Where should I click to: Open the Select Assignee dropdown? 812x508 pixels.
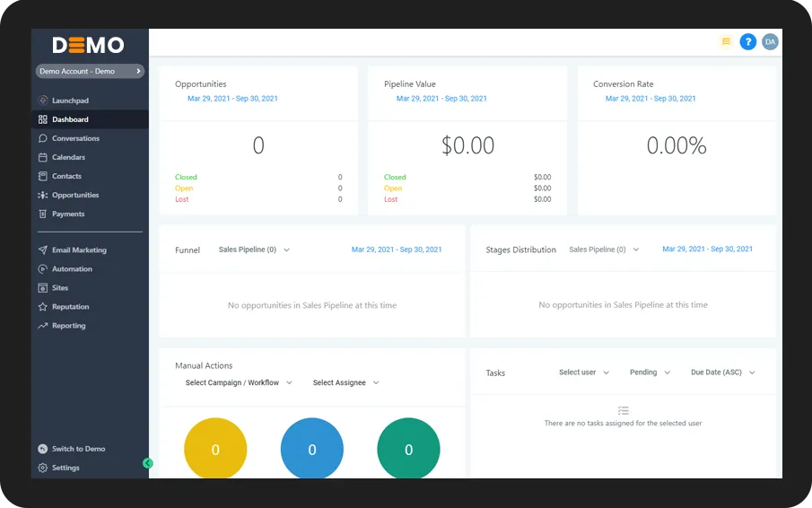click(345, 382)
